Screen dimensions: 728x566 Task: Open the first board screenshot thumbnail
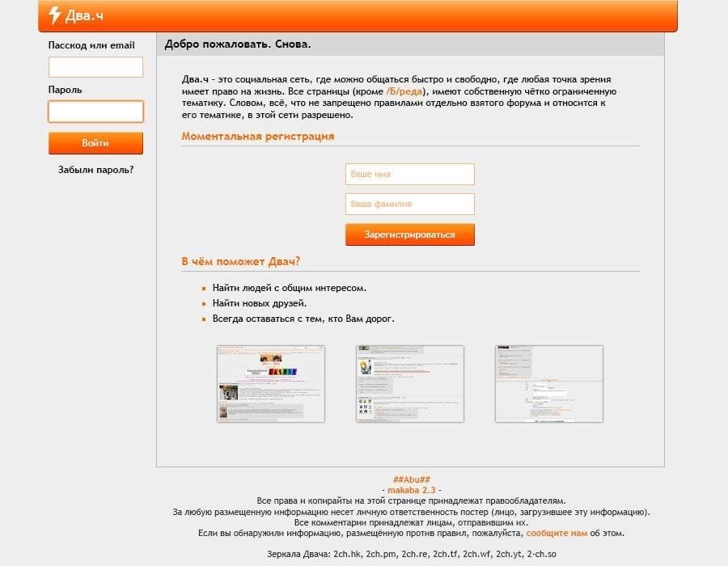click(x=271, y=384)
